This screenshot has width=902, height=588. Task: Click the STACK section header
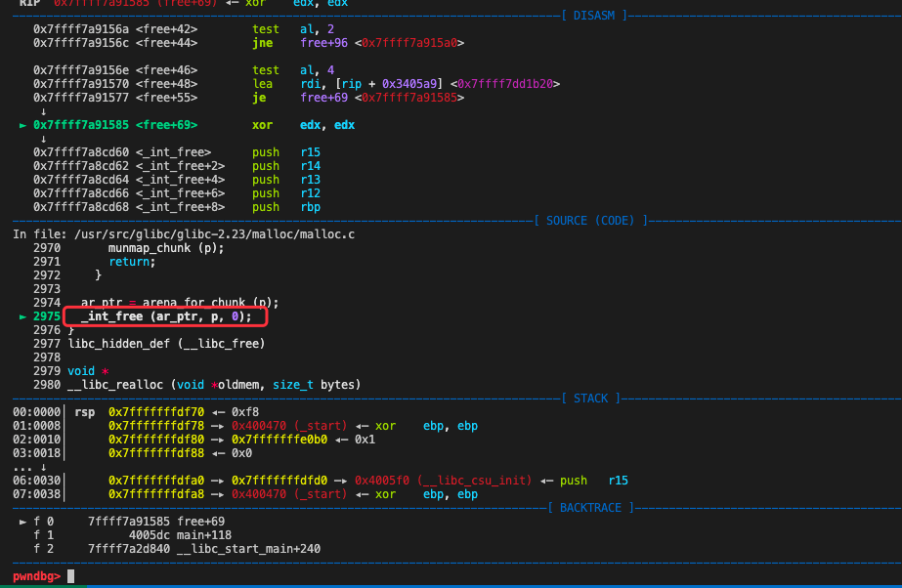pos(591,399)
